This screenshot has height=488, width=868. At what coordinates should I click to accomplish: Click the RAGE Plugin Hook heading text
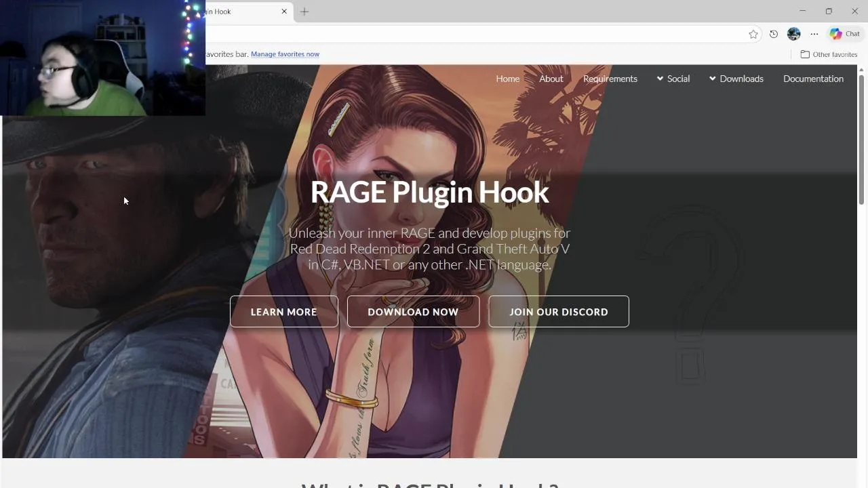pyautogui.click(x=430, y=192)
